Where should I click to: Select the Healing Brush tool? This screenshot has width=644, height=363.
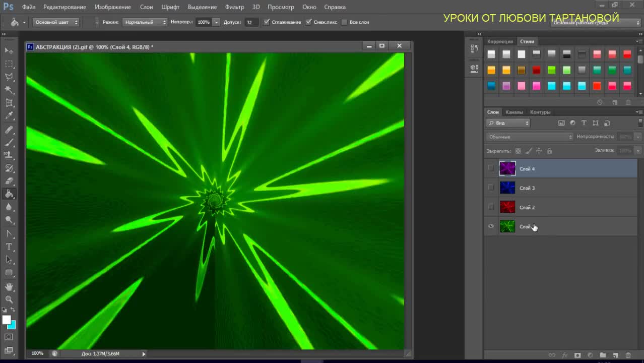[x=9, y=130]
